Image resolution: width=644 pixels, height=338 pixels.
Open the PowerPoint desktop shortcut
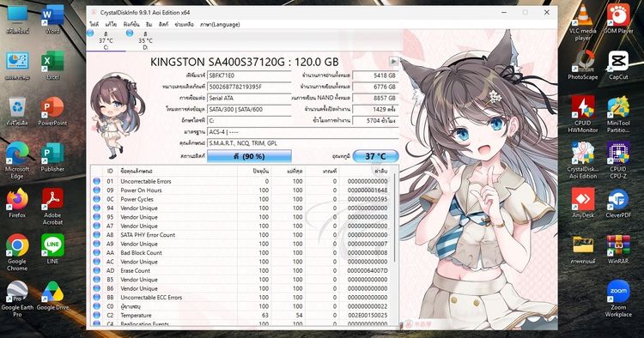pyautogui.click(x=52, y=112)
